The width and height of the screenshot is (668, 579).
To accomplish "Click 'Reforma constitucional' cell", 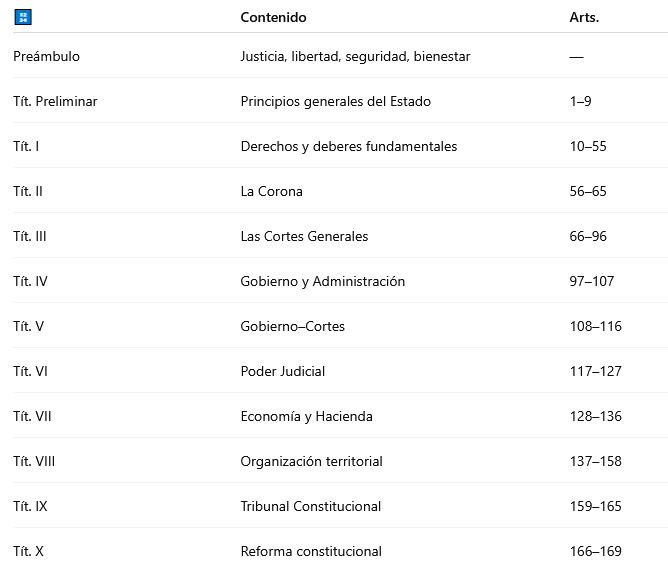I will pos(311,551).
